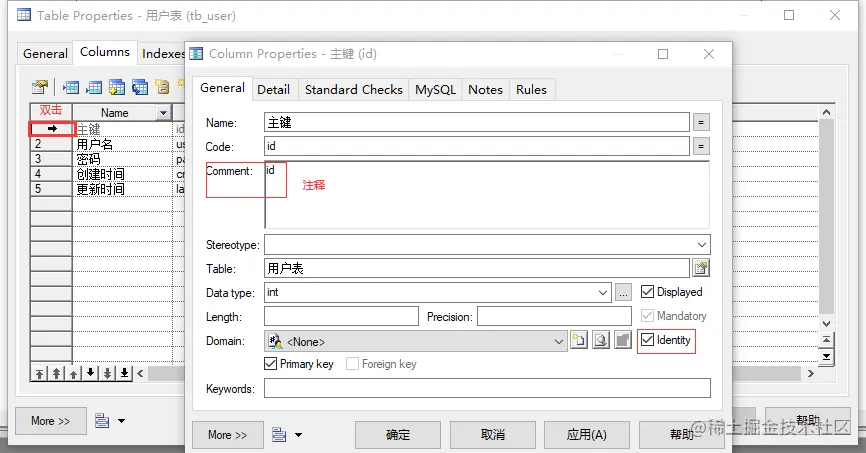The height and width of the screenshot is (453, 866).
Task: Move row to bottom of list
Action: tap(125, 373)
